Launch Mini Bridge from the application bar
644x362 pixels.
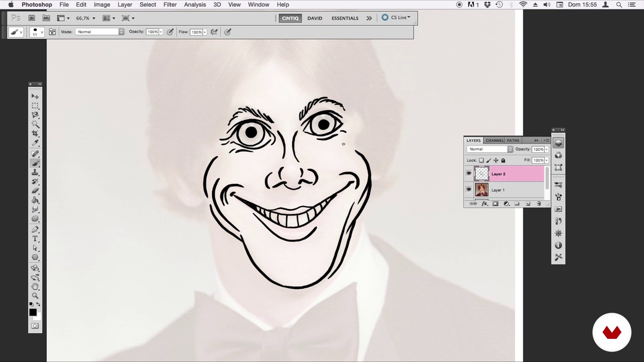tap(46, 18)
